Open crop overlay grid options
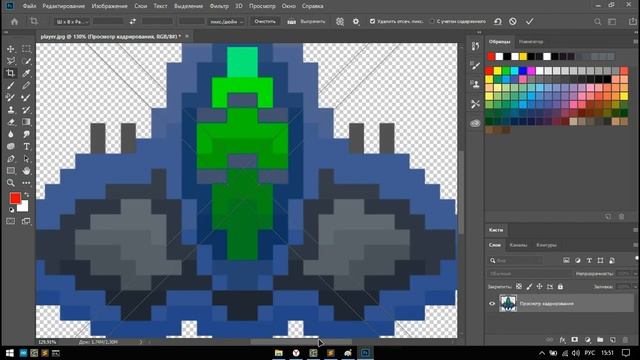Viewport: 640px width, 360px height. 340,22
